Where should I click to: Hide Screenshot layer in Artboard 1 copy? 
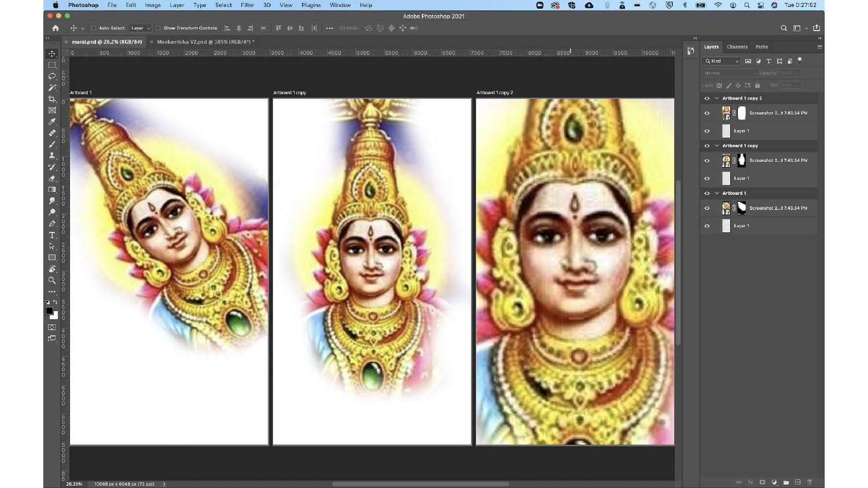[x=707, y=161]
